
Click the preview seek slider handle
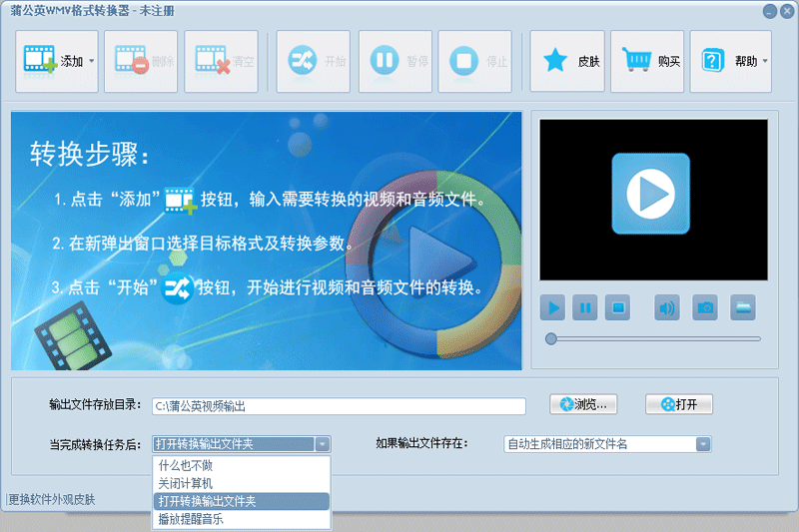coord(551,339)
